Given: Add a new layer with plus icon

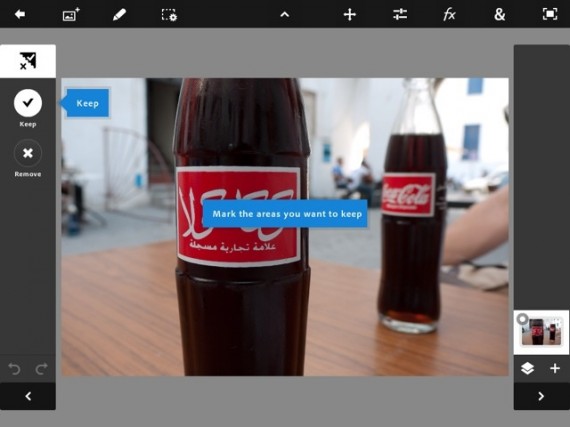Looking at the screenshot, I should click(x=555, y=368).
